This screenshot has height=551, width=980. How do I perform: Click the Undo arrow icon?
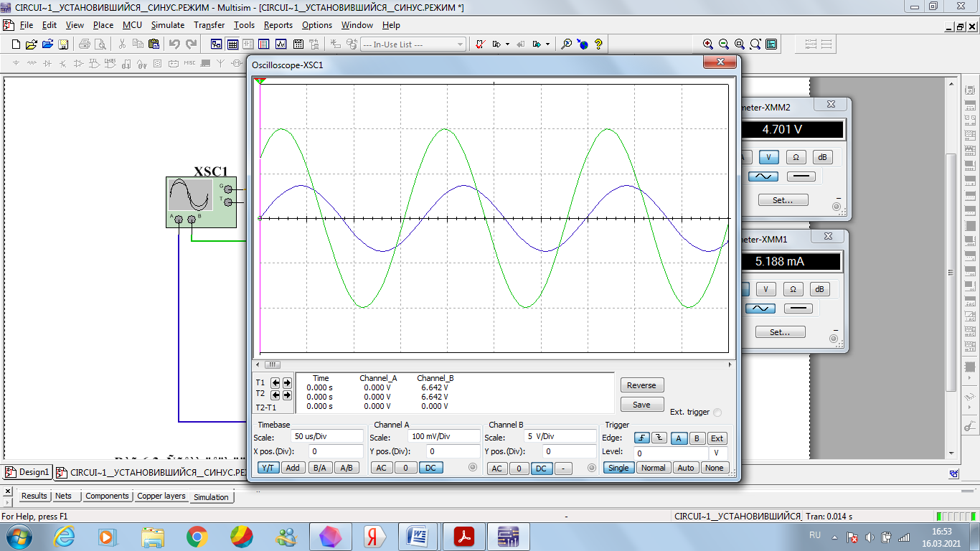[174, 44]
